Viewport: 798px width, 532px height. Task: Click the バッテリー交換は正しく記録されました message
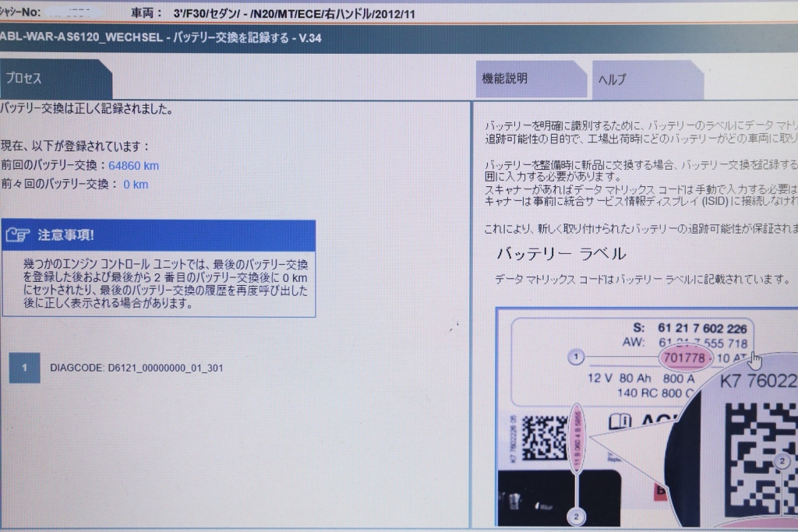pyautogui.click(x=87, y=109)
